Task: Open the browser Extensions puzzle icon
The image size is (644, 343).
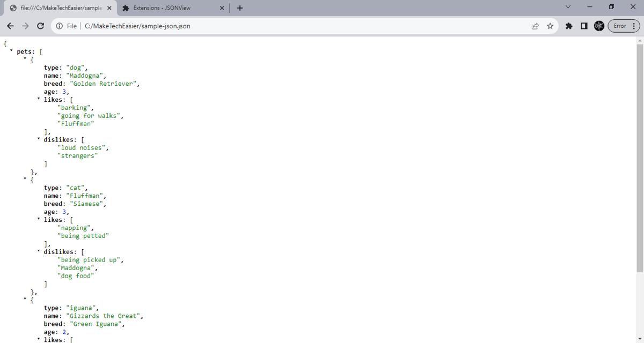Action: 569,25
